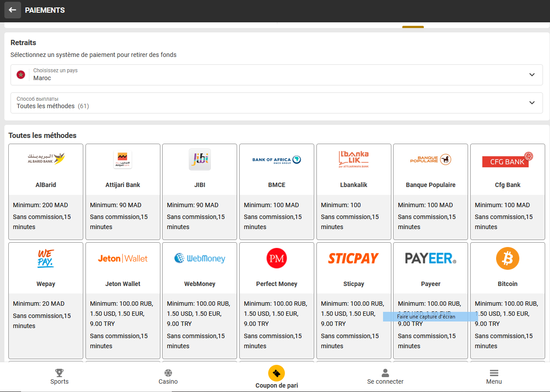
Task: Open the Coupon de pari tab label
Action: (277, 386)
